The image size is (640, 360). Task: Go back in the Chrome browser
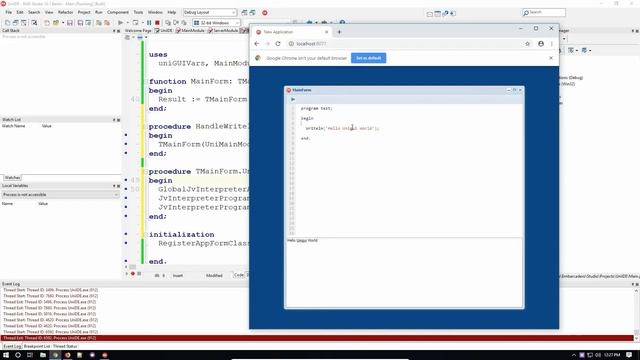coord(257,44)
